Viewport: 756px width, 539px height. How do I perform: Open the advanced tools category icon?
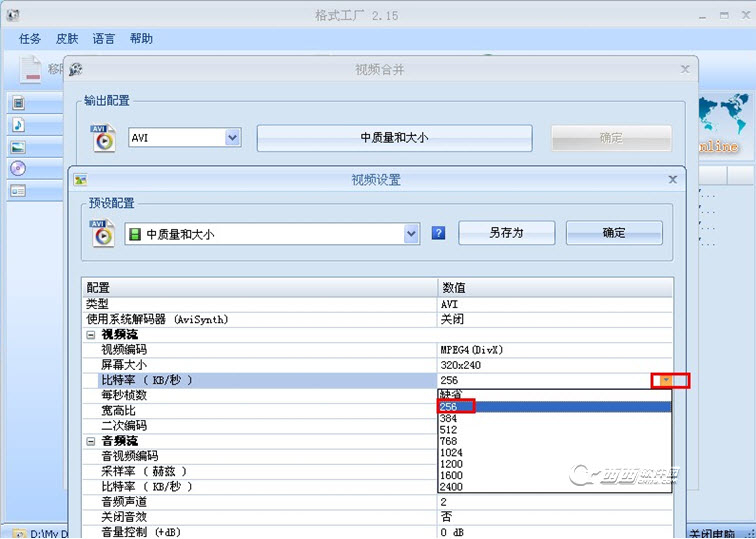pyautogui.click(x=18, y=191)
